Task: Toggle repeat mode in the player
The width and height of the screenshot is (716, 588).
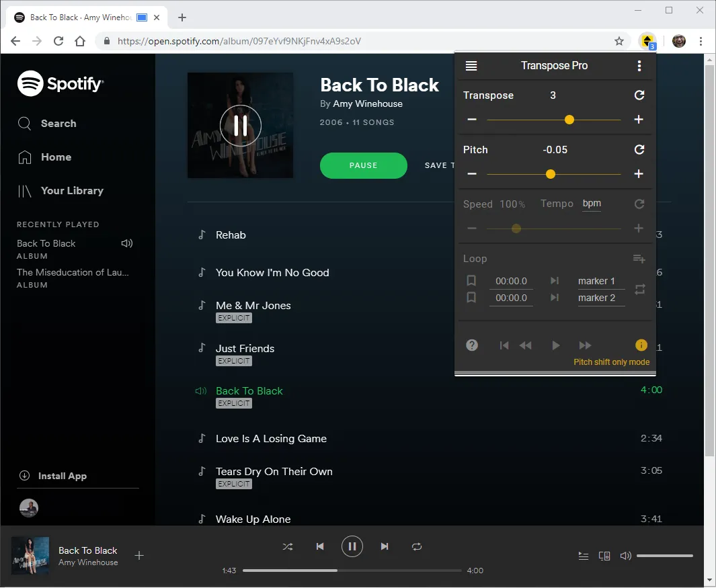Action: [x=417, y=546]
